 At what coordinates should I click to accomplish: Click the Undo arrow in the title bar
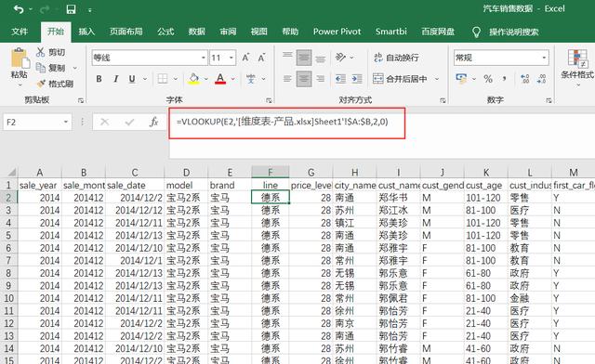tap(19, 9)
